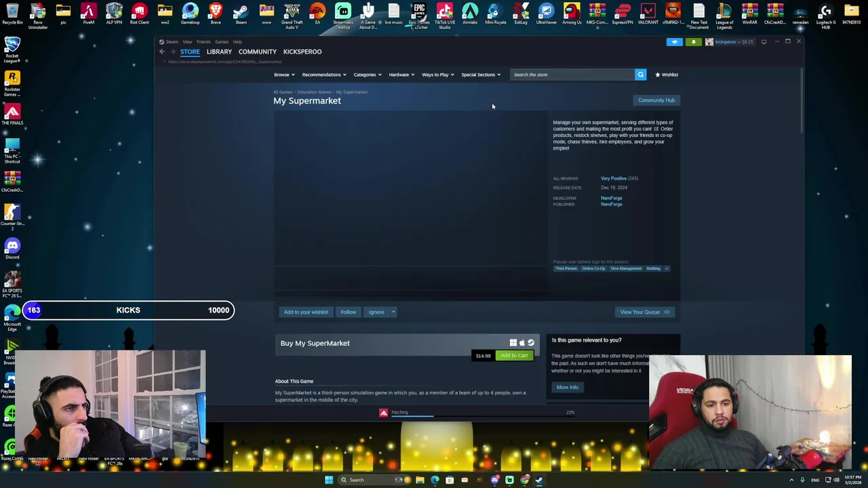This screenshot has height=488, width=868.
Task: Open Riot Client desktop shortcut
Action: (x=139, y=14)
